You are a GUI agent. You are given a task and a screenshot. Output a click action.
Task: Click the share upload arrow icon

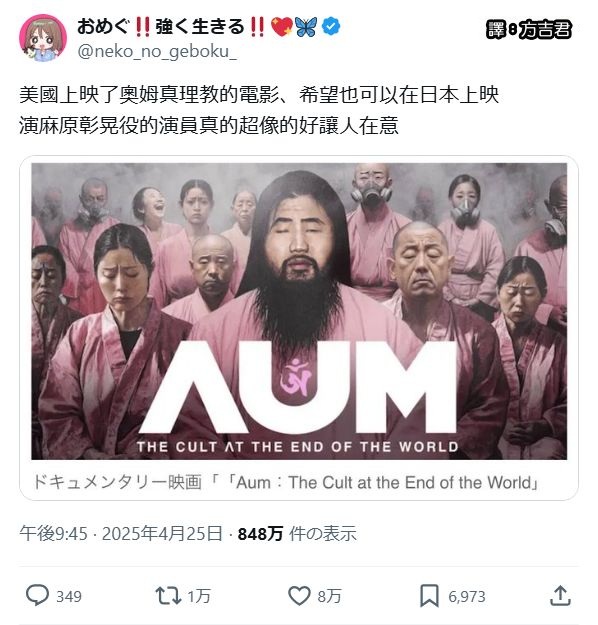pyautogui.click(x=561, y=596)
